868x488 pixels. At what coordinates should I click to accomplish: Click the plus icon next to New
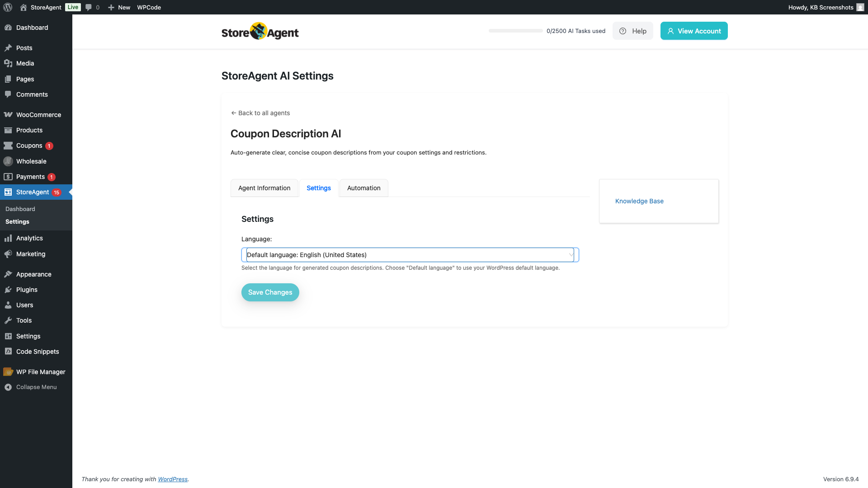(x=111, y=7)
